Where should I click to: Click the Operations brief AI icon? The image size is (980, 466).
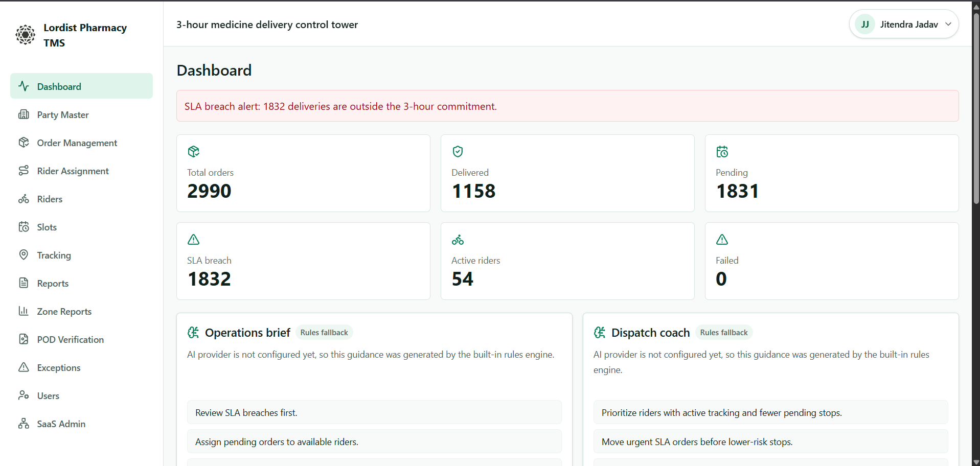[x=193, y=333]
